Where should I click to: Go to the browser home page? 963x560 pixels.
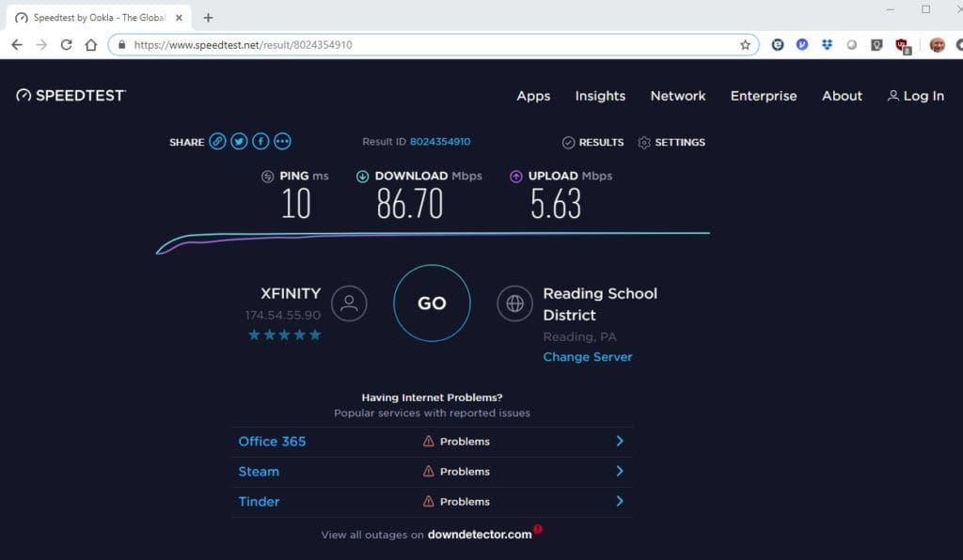(x=91, y=45)
